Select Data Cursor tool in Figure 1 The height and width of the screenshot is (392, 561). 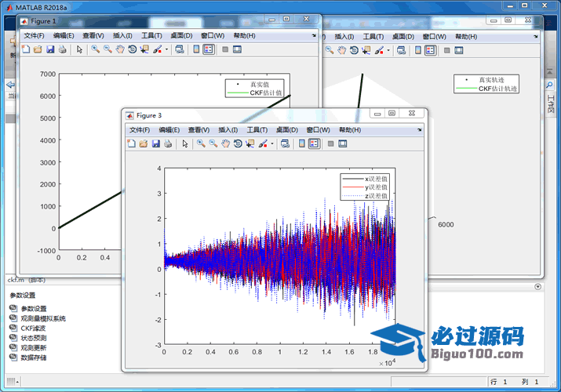coord(144,49)
